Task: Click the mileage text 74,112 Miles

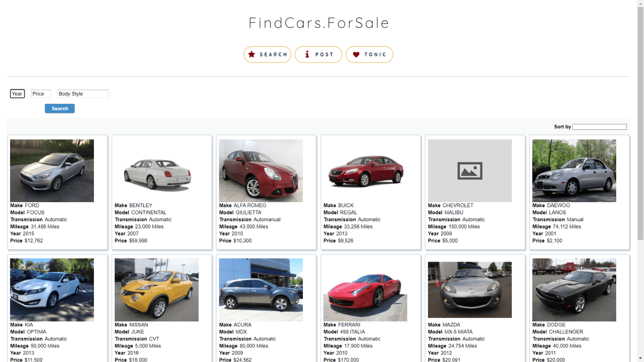Action: (x=567, y=226)
